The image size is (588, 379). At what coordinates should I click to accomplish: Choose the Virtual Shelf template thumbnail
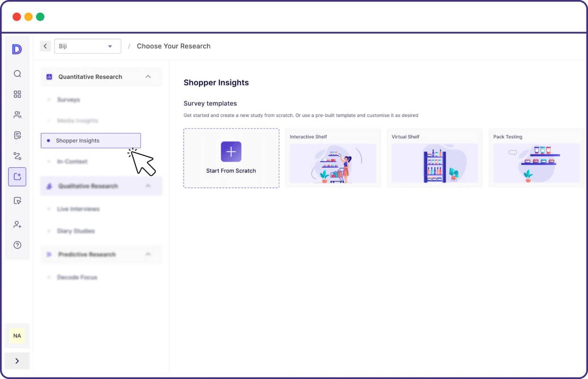pos(435,163)
